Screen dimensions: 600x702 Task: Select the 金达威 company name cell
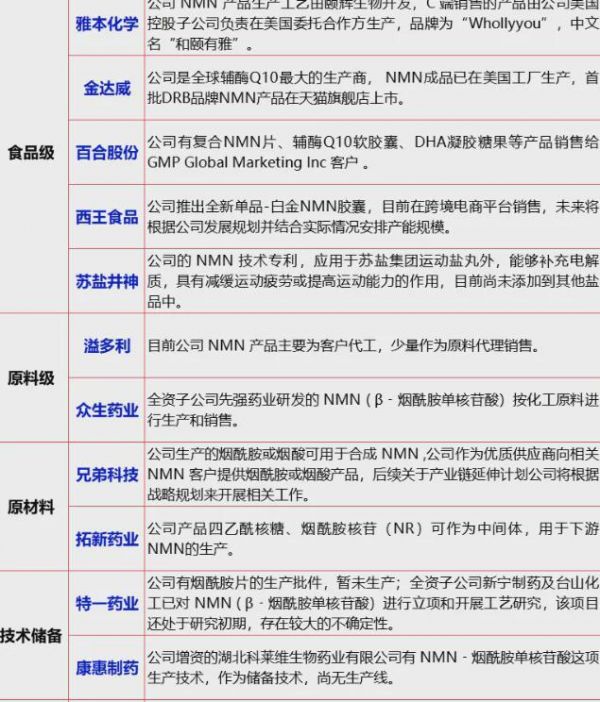pyautogui.click(x=107, y=88)
